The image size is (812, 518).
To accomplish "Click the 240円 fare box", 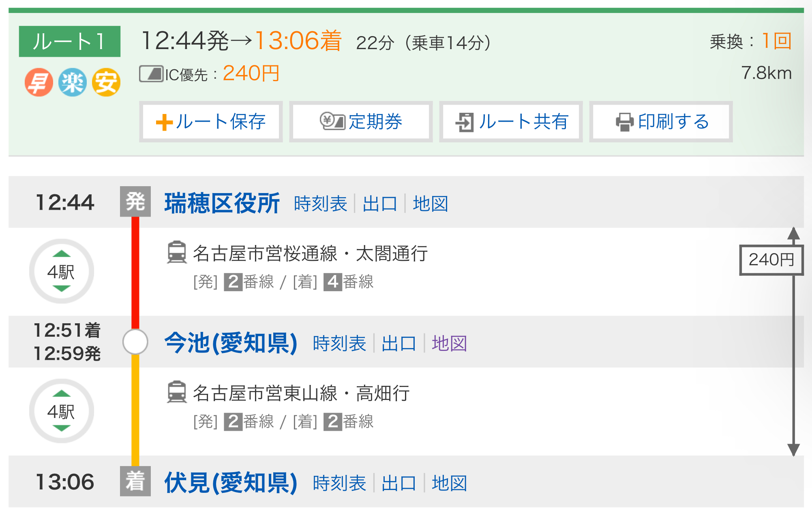I will click(771, 260).
